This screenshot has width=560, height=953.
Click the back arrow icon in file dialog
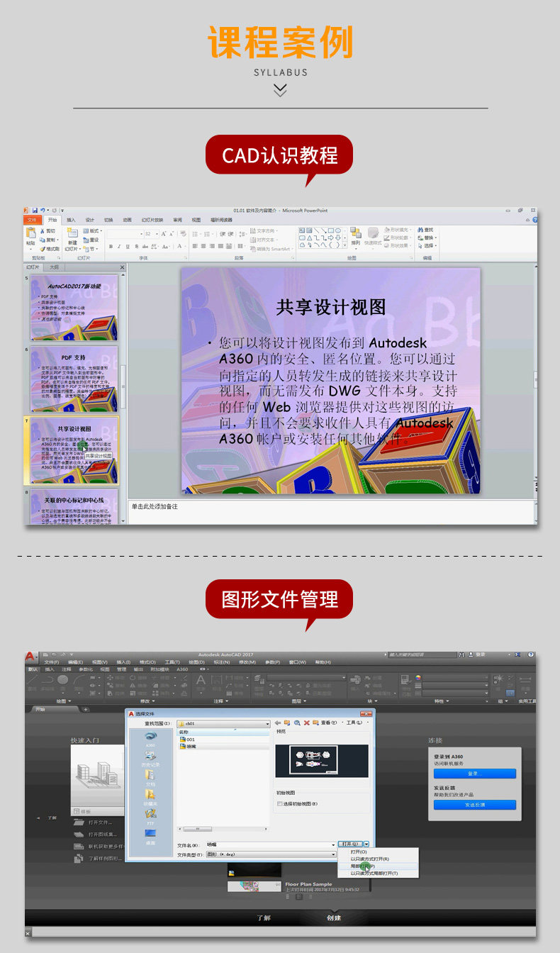pyautogui.click(x=278, y=723)
